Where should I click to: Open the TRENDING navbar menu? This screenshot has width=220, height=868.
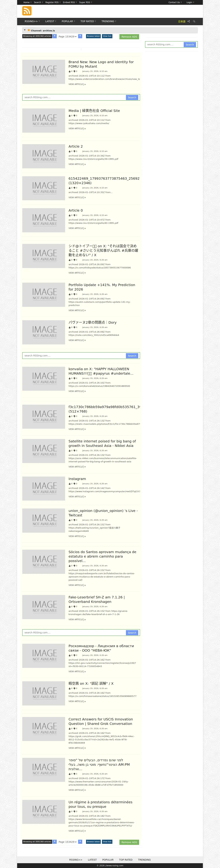click(x=109, y=21)
